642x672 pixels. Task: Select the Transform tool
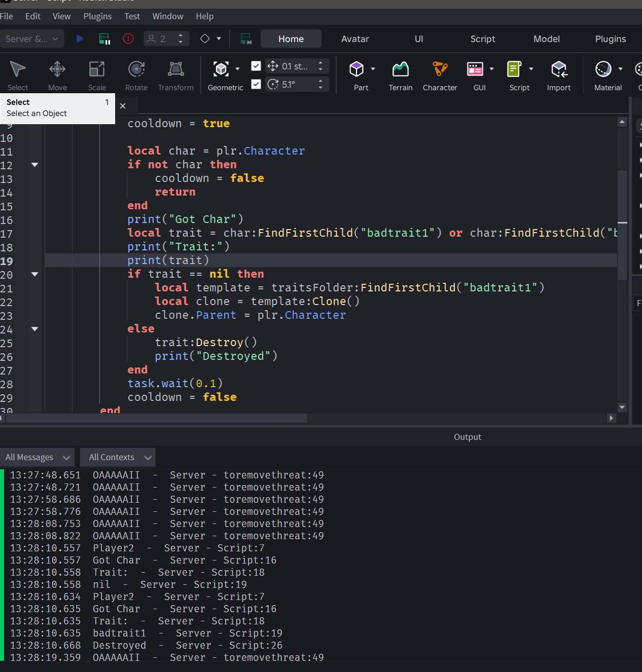point(176,75)
